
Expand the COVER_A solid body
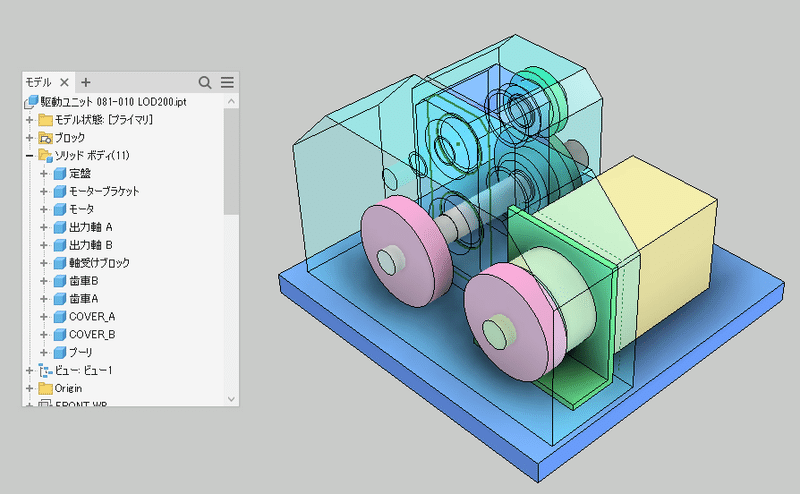coord(44,317)
